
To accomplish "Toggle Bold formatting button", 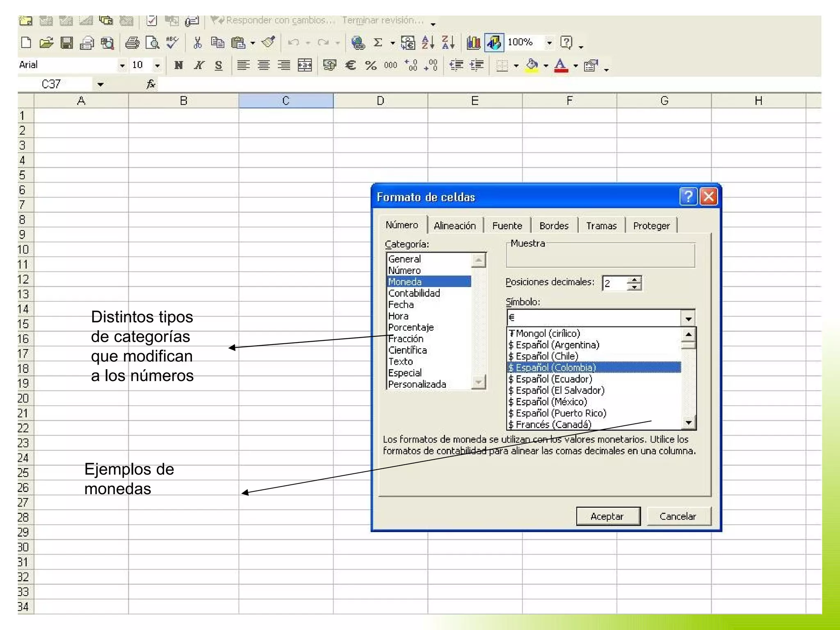I will point(178,65).
